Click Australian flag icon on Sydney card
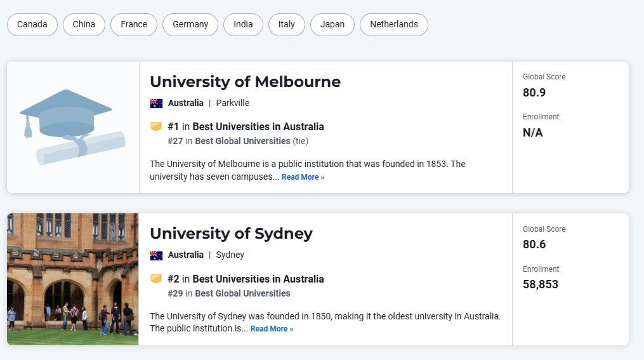The image size is (644, 360). [156, 255]
